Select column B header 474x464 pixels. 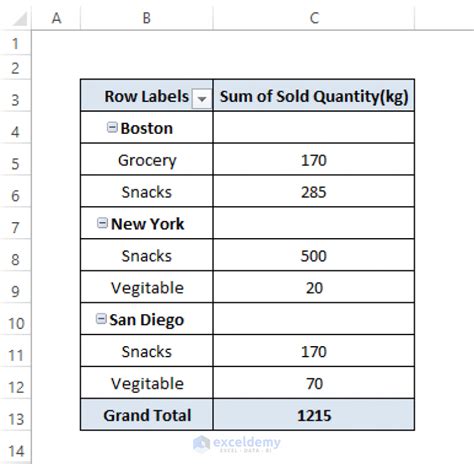coord(147,18)
